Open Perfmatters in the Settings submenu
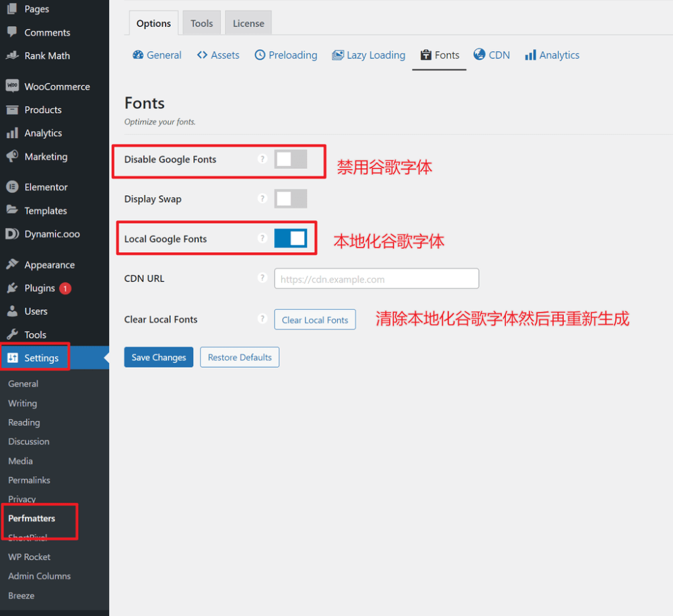This screenshot has width=673, height=616. (32, 518)
